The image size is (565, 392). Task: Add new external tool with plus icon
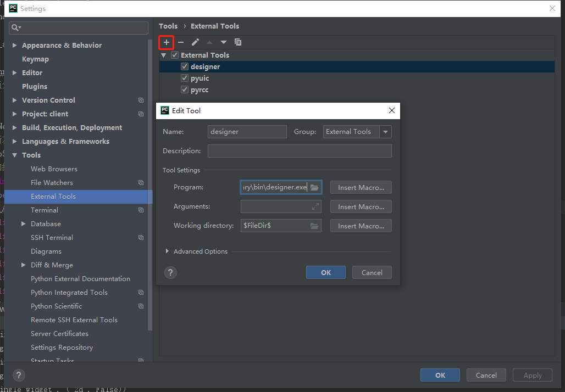[167, 42]
